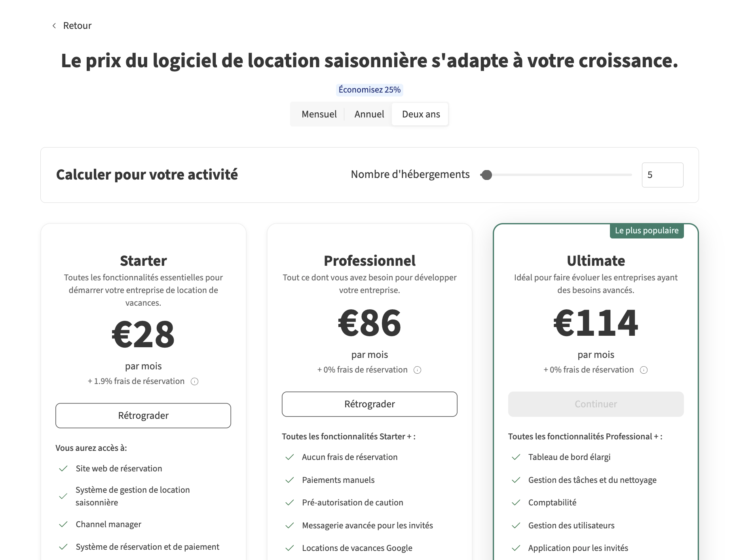
Task: Open the info tooltip for Ultimate reservation fees
Action: 644,370
